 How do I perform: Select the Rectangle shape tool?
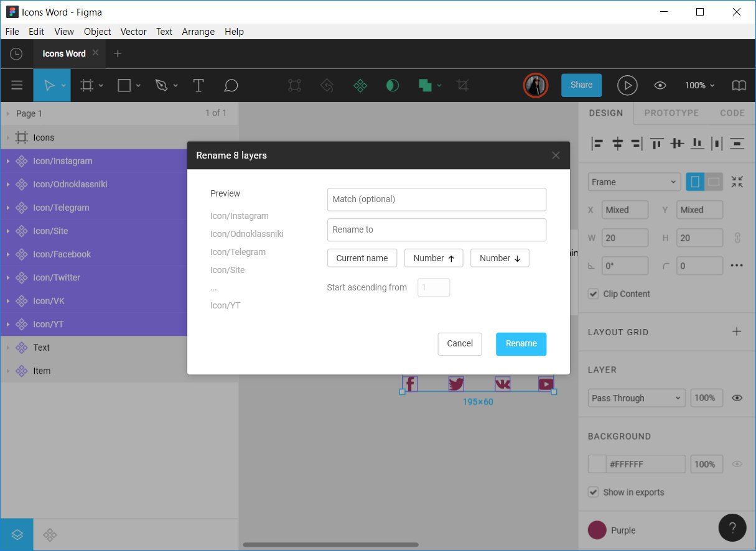pos(124,85)
